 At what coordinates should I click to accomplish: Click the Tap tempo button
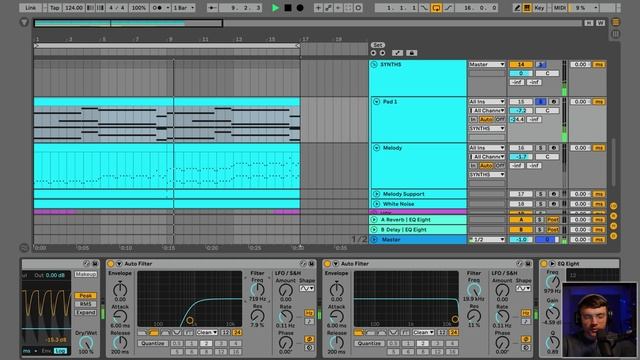55,8
